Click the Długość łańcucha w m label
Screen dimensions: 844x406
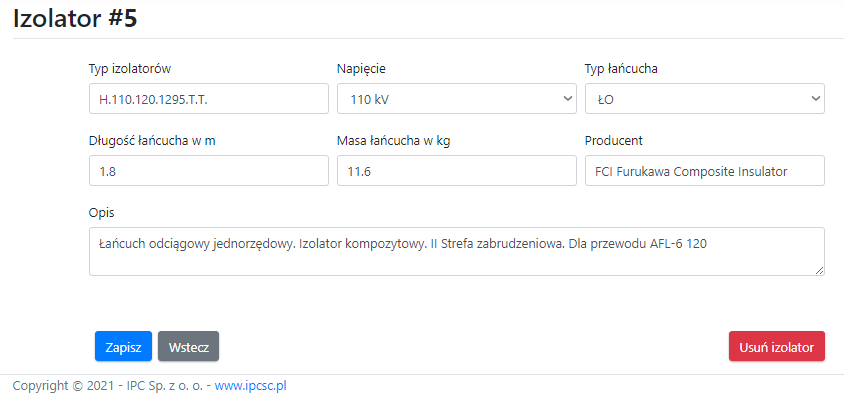click(x=152, y=141)
